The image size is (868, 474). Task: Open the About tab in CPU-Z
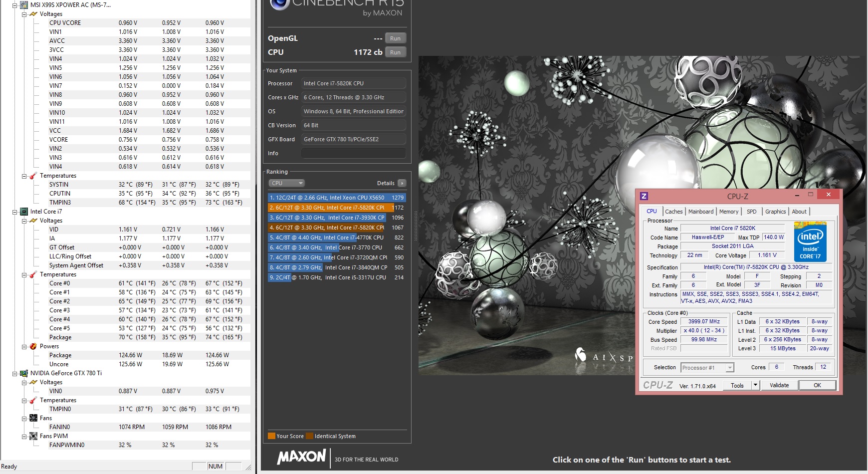(x=799, y=212)
